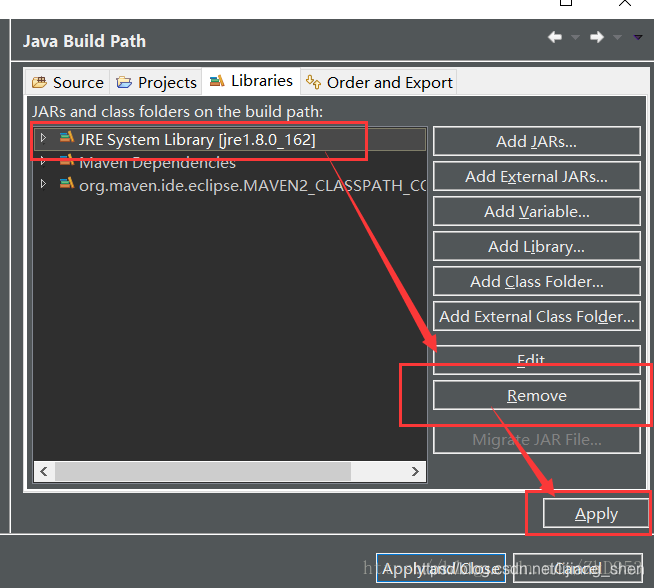Open the forward history dropdown arrow
The image size is (654, 588).
pyautogui.click(x=618, y=38)
